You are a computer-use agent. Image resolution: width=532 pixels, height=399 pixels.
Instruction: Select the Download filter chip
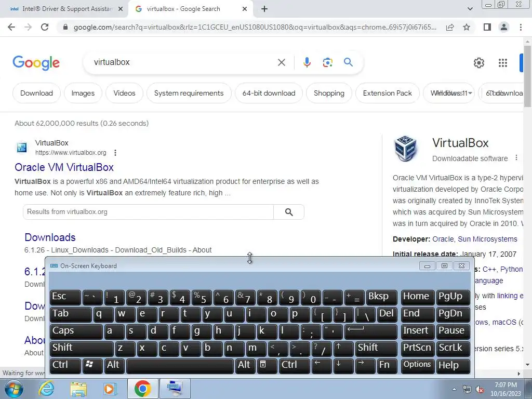tap(36, 94)
